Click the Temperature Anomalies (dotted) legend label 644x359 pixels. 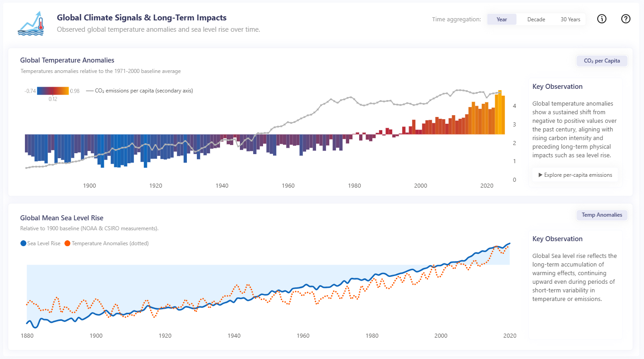tap(110, 243)
